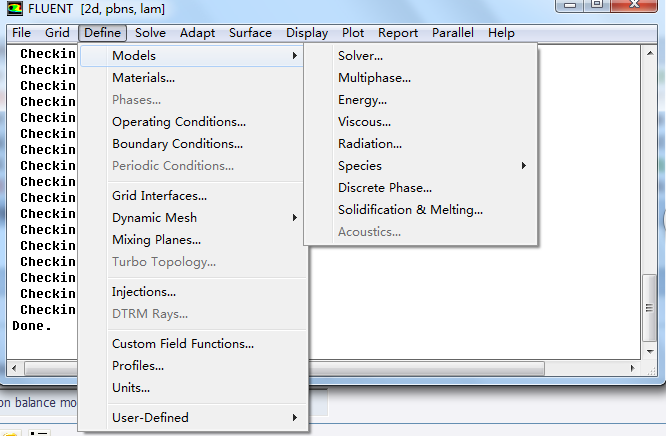Screen dimensions: 666x436
Task: Open the Report menu
Action: pyautogui.click(x=398, y=33)
